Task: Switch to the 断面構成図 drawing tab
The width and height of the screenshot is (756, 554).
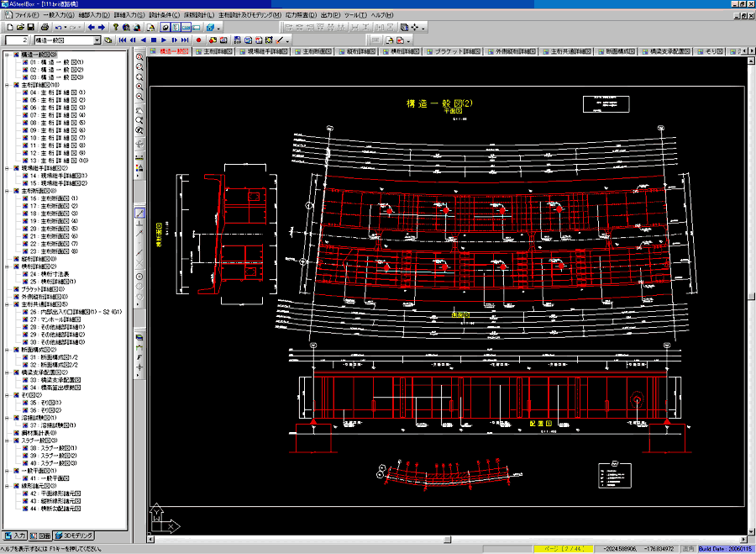Action: [x=617, y=51]
